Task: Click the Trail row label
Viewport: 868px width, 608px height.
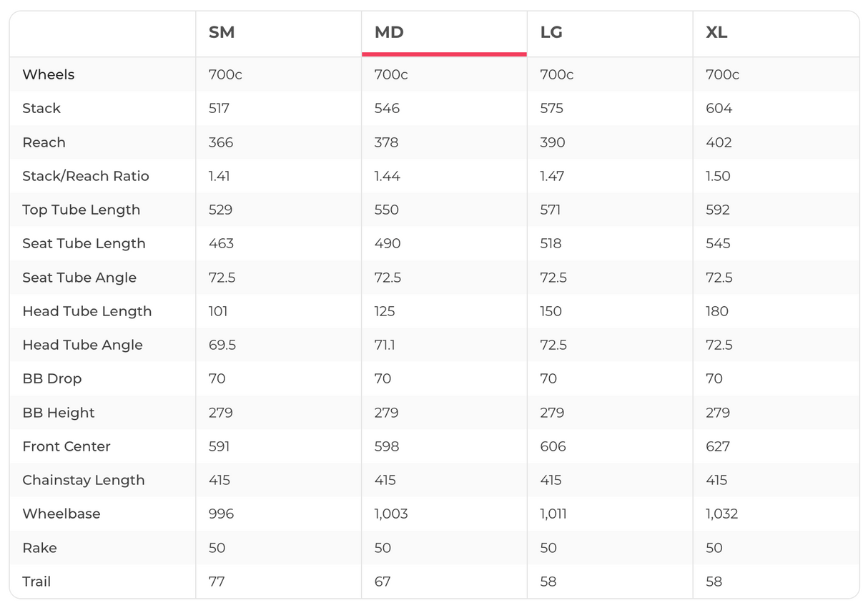Action: coord(36,582)
